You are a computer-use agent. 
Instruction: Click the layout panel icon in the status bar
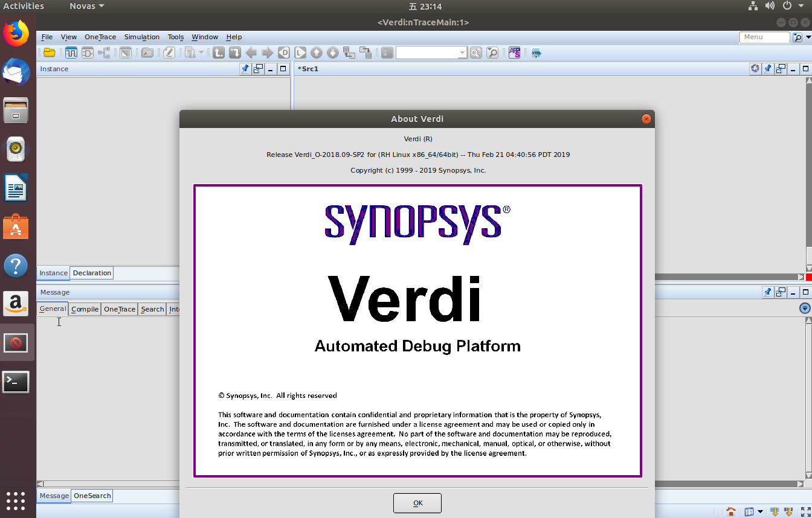pos(749,511)
